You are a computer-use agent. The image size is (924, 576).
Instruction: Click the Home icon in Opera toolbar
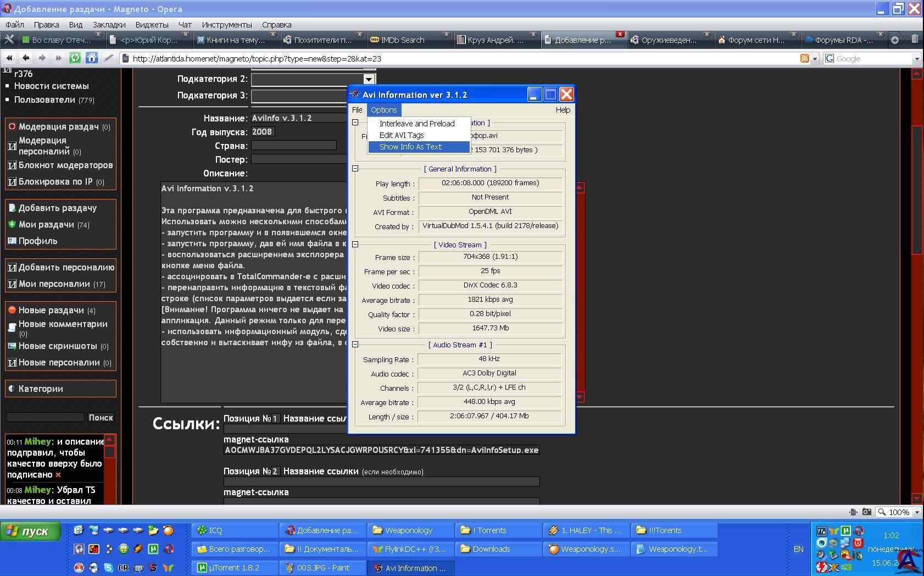point(92,58)
